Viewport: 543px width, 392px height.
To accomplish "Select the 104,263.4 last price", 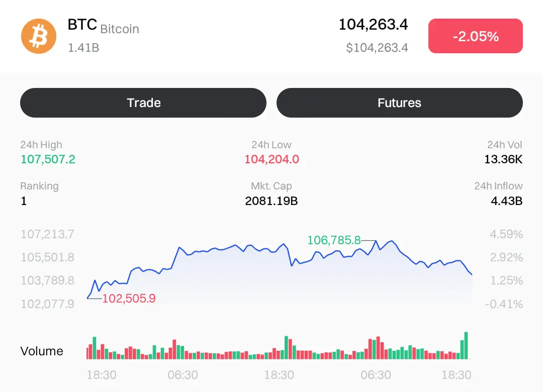I will pyautogui.click(x=373, y=25).
